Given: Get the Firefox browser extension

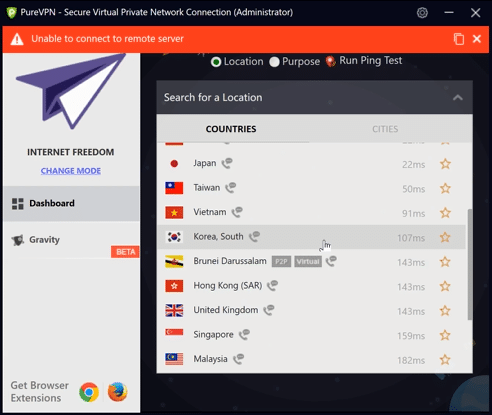Looking at the screenshot, I should click(x=117, y=392).
